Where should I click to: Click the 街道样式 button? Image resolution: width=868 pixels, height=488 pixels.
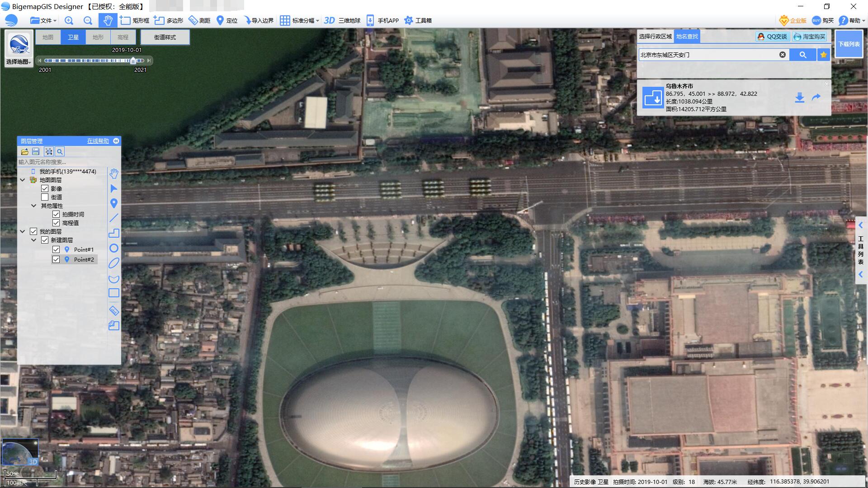(x=165, y=37)
